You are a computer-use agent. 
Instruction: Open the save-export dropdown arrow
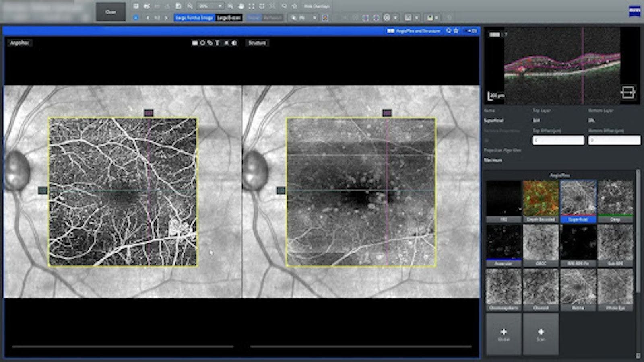(436, 18)
